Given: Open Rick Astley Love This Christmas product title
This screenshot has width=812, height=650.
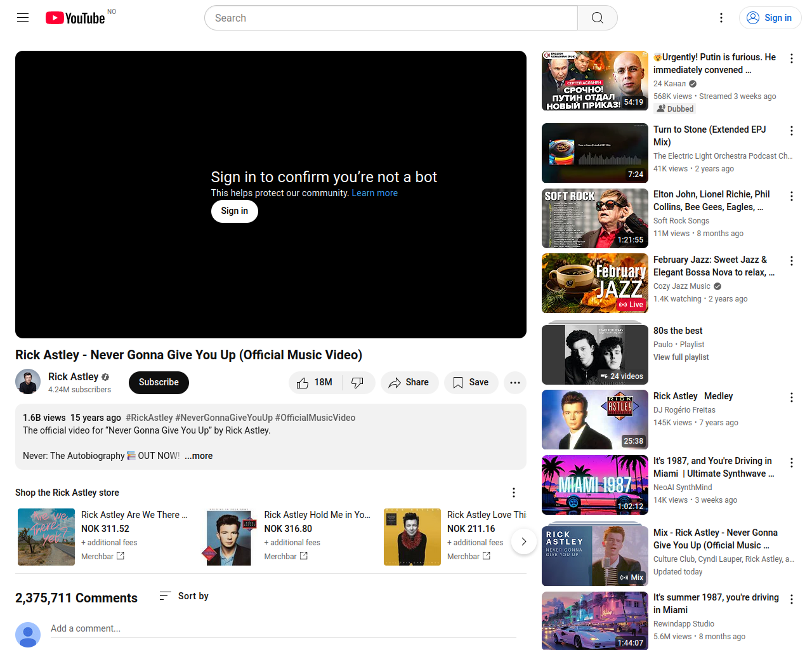Looking at the screenshot, I should coord(487,515).
